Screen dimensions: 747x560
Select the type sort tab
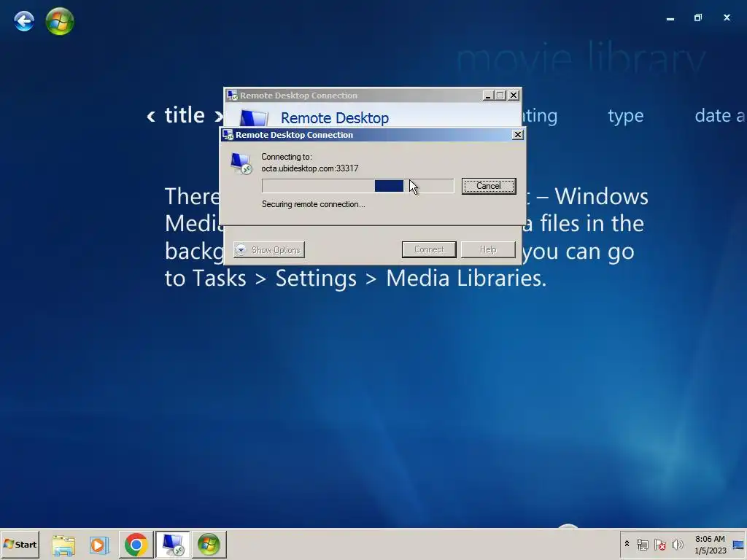click(x=625, y=116)
